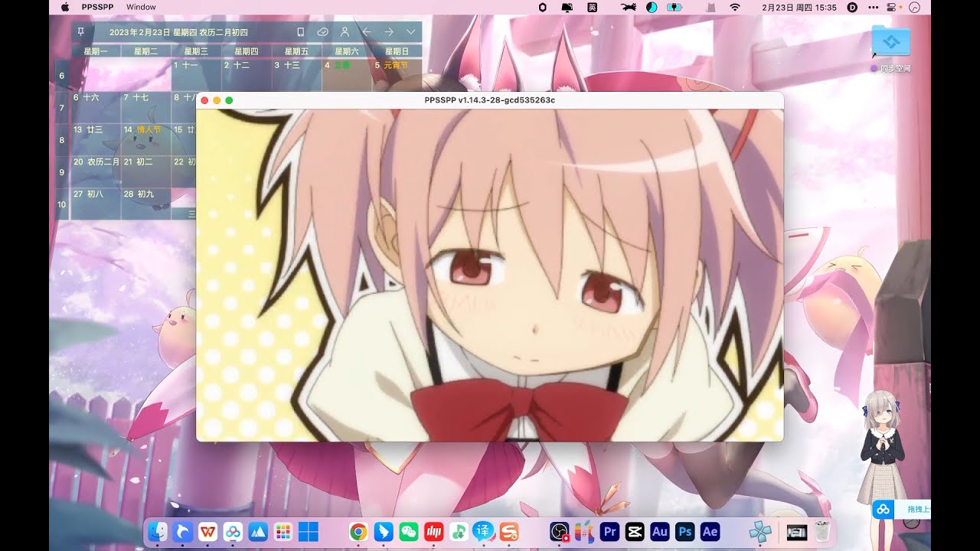
Task: Launch WPS Office from the Dock
Action: click(x=207, y=532)
